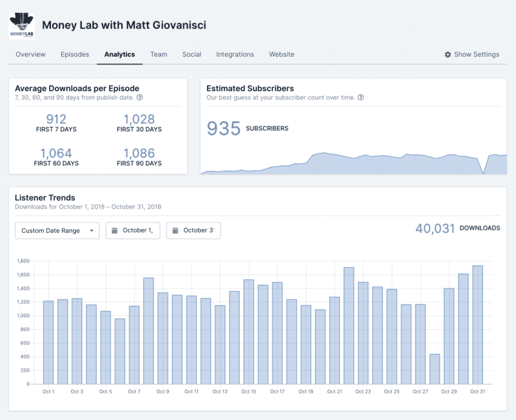Click the short Oct 28 download bar
This screenshot has height=420, width=516.
(435, 369)
